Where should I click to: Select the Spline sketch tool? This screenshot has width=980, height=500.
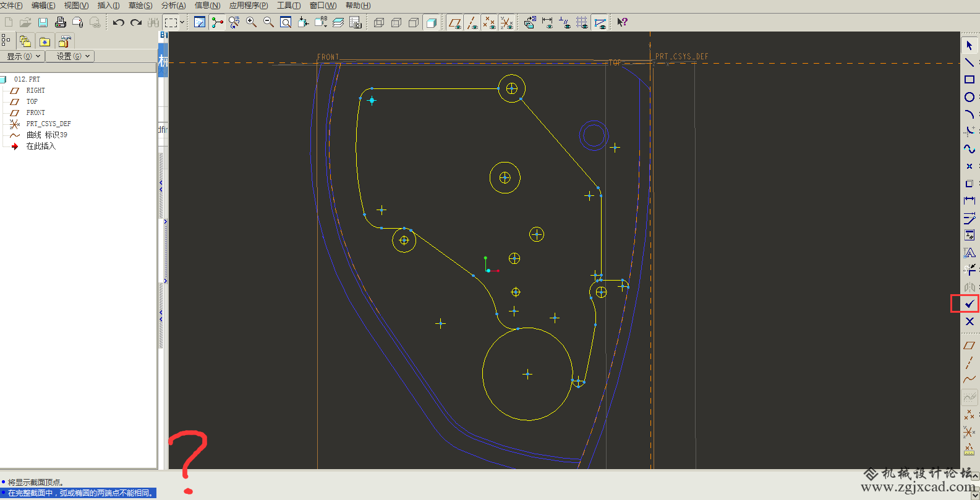tap(969, 149)
